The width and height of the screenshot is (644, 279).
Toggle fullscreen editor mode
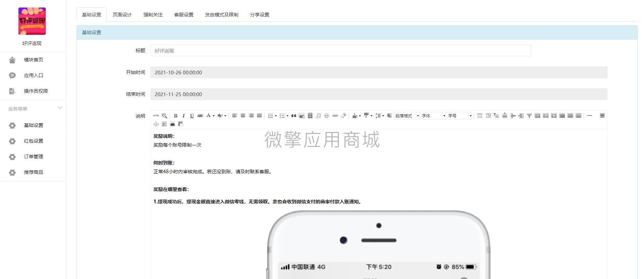click(602, 116)
